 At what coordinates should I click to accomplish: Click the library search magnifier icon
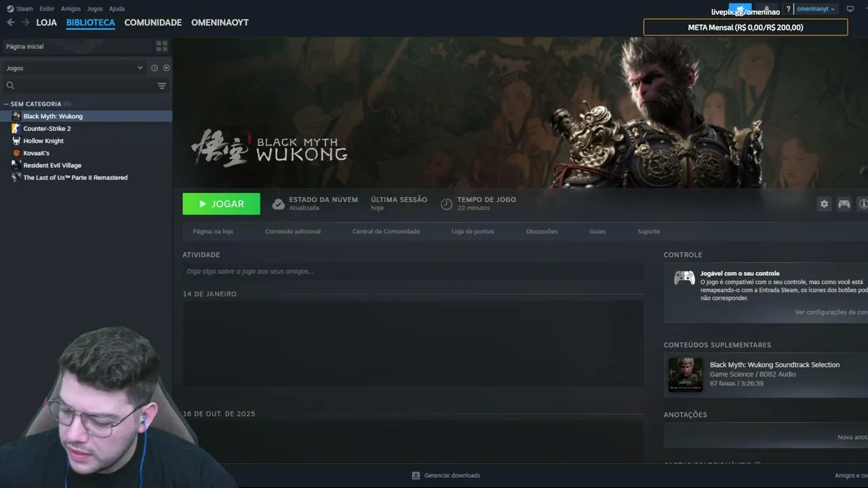pyautogui.click(x=10, y=85)
